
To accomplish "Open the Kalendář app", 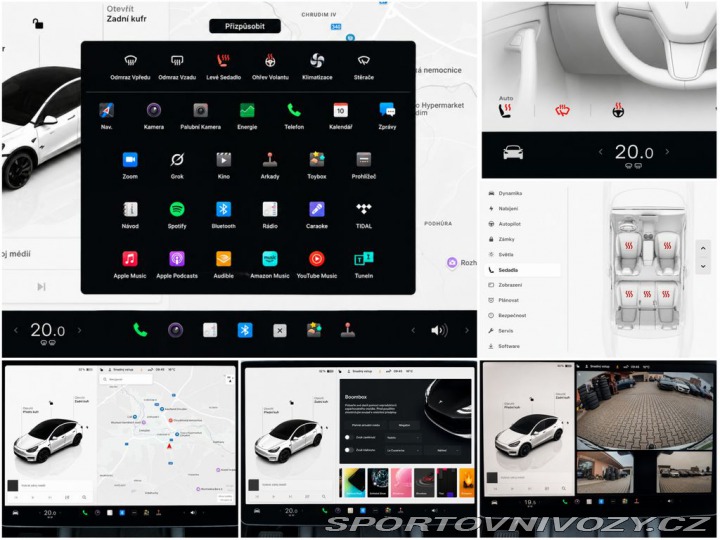I will click(341, 110).
